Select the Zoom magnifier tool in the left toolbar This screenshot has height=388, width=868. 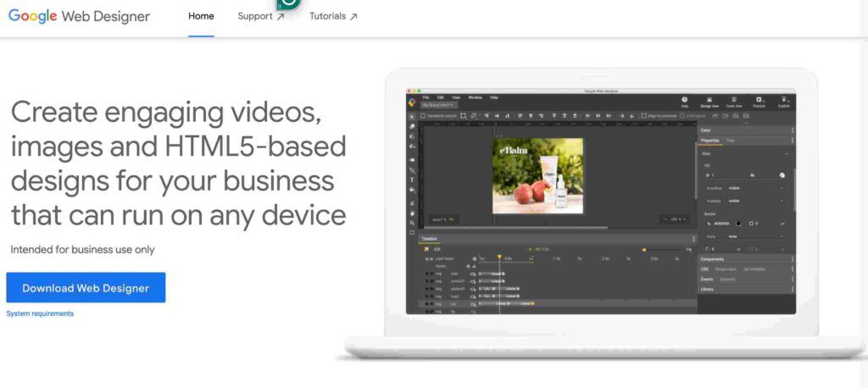412,223
